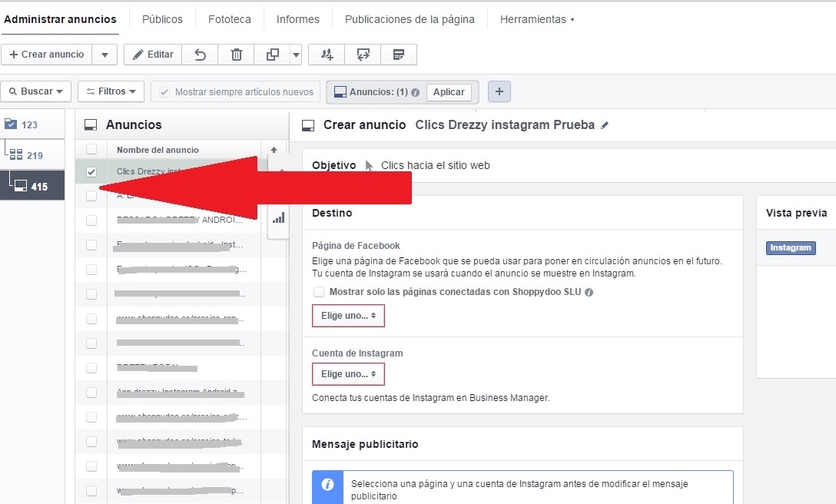This screenshot has height=504, width=836.
Task: Click the Aplicar button
Action: coord(449,92)
